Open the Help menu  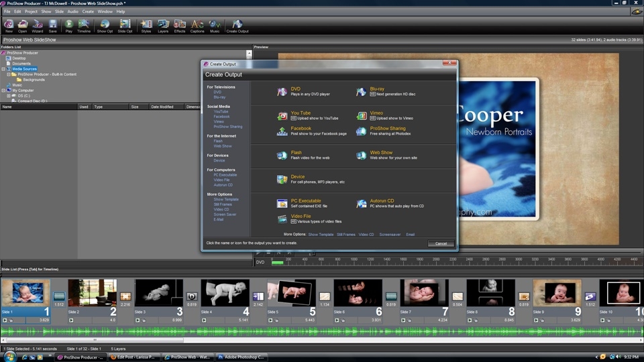[x=120, y=11]
